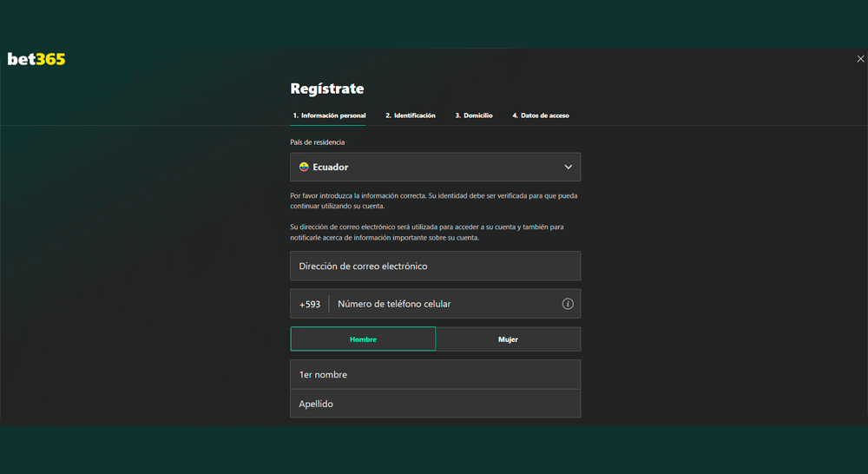
Task: Click the +593 country code prefix
Action: (x=310, y=305)
